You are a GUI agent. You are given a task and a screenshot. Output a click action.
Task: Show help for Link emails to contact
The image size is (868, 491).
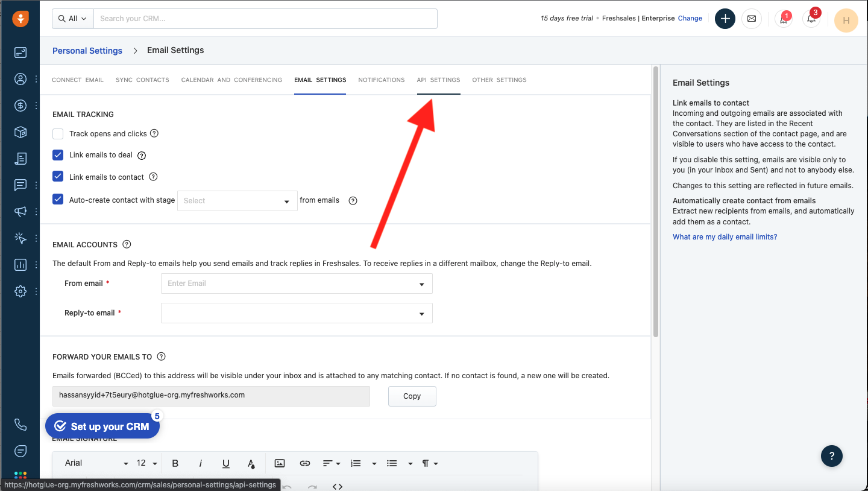153,177
